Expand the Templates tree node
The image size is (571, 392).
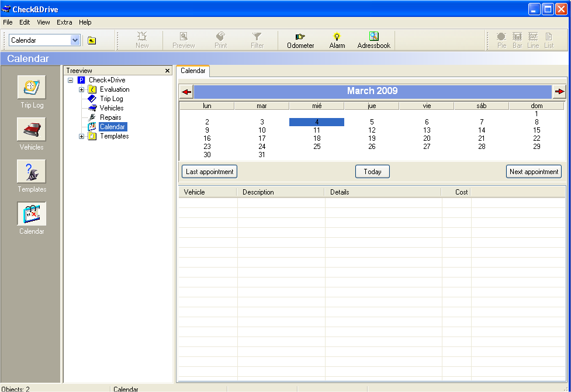point(82,137)
